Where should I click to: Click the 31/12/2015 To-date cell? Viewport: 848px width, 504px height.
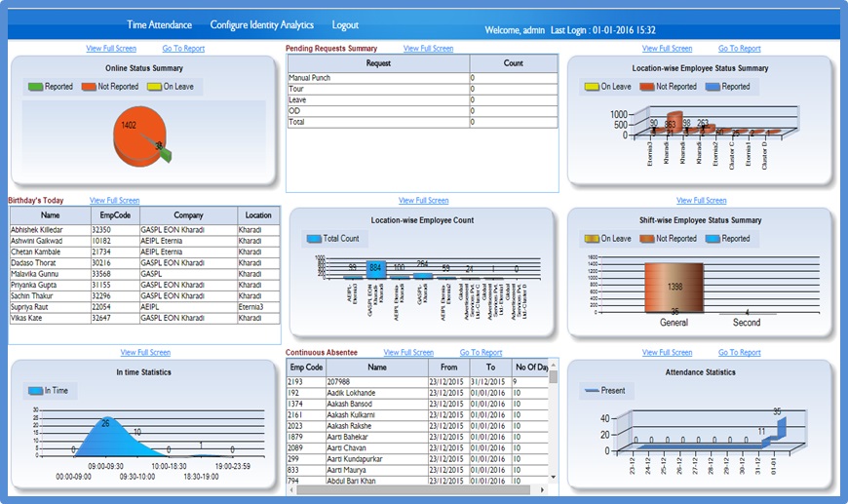click(490, 382)
